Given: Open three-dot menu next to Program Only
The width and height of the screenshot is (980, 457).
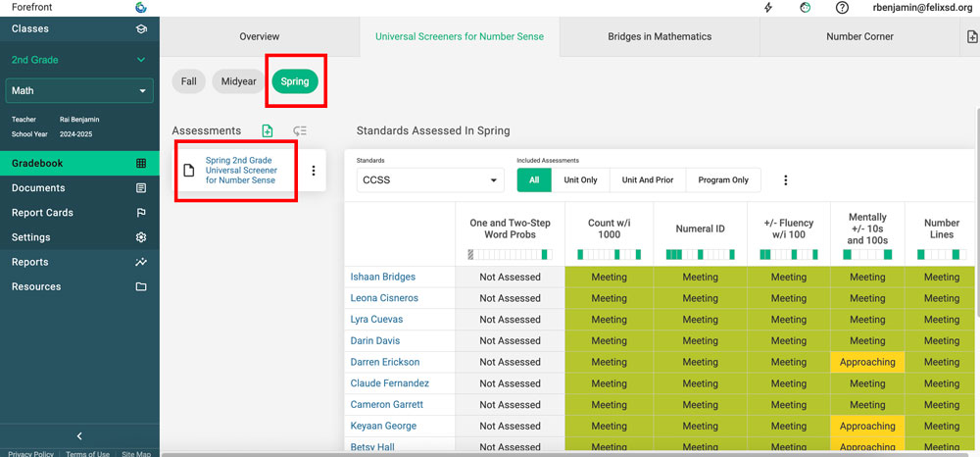Looking at the screenshot, I should 785,180.
